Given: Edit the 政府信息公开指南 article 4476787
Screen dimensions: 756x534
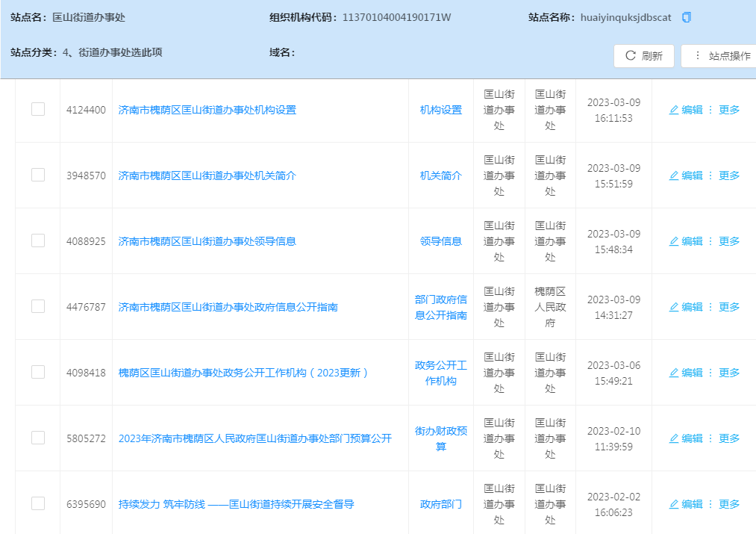Looking at the screenshot, I should pos(686,307).
